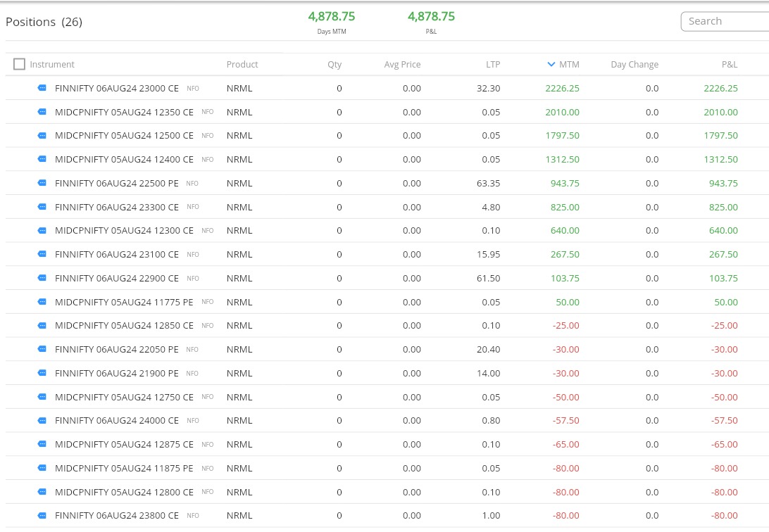The image size is (769, 532).
Task: Open options icon for MIDCPNIFTY 05AUG24 12750 CE
Action: point(42,398)
